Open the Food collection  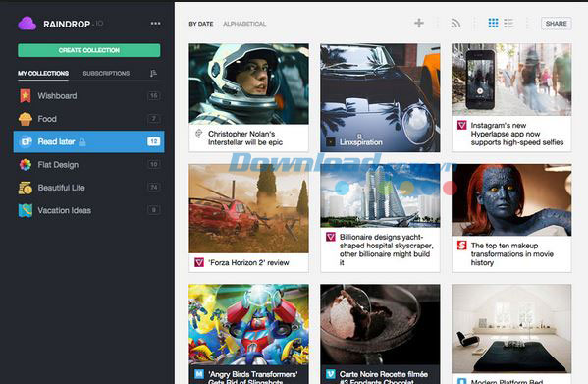point(89,119)
